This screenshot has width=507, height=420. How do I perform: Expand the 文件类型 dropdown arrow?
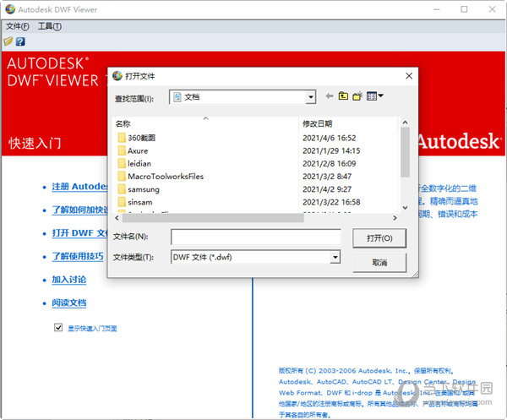pos(335,258)
